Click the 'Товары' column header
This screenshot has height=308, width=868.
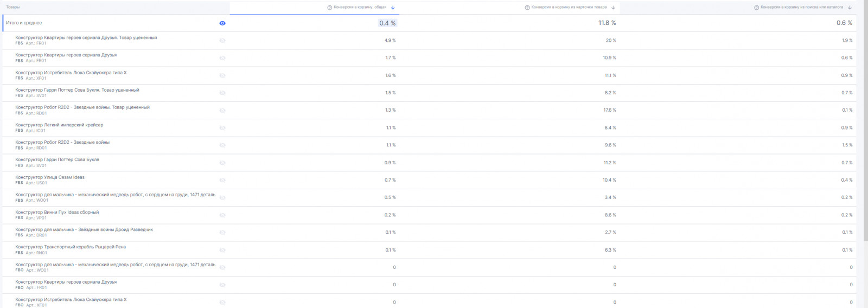tap(13, 8)
